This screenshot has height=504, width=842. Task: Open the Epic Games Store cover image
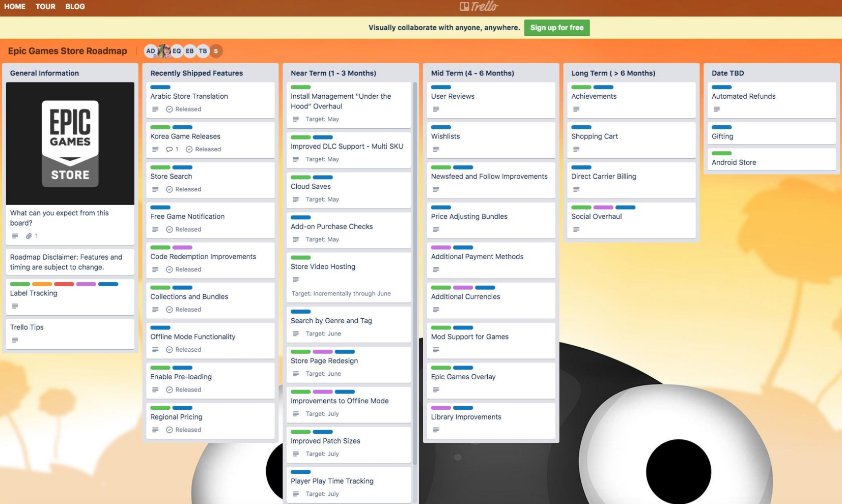point(70,144)
